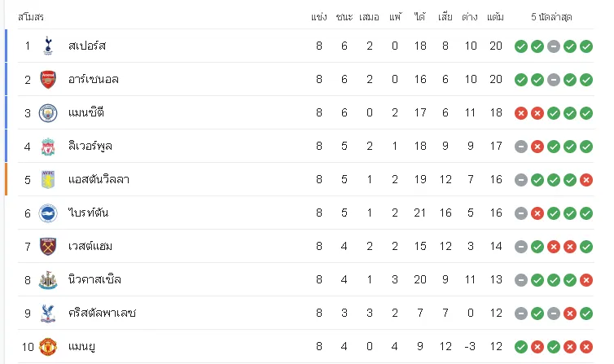
Task: Open the สเปอร์ส team name link
Action: click(x=87, y=46)
